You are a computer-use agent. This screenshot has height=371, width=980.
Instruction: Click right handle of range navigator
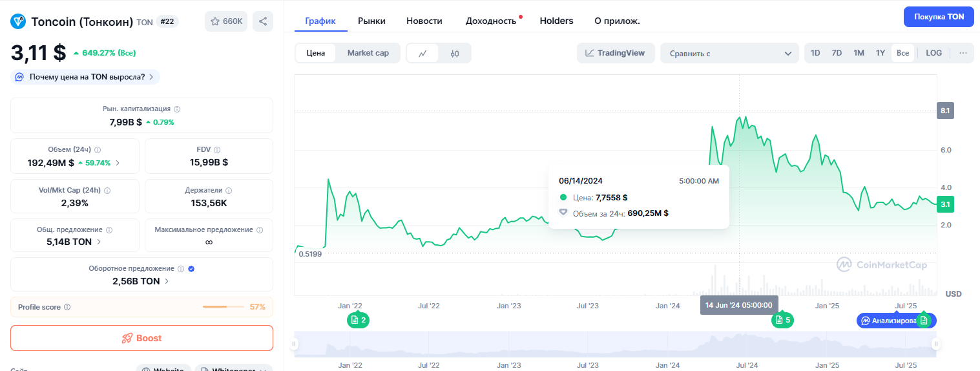point(935,344)
